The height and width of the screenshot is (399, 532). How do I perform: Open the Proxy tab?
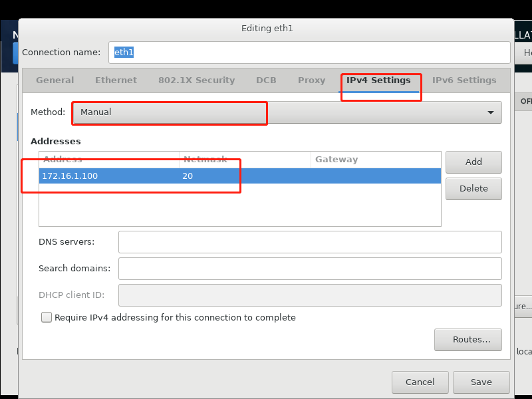(311, 80)
